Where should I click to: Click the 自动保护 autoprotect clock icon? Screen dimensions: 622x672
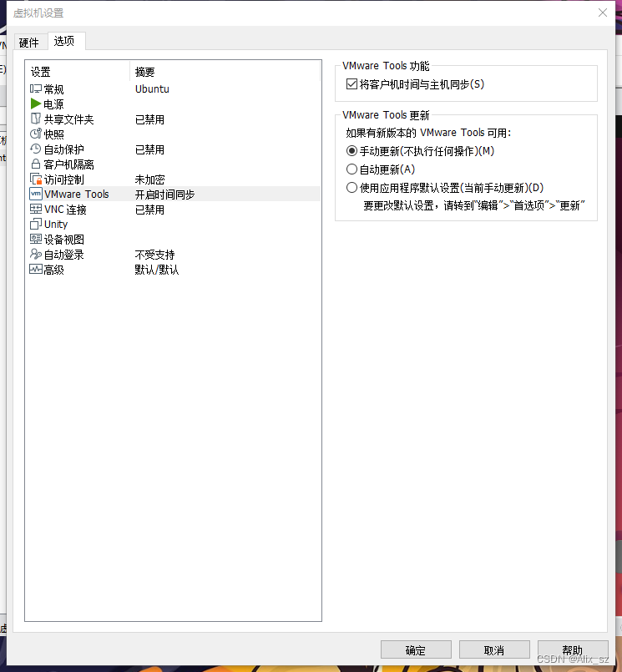tap(36, 149)
